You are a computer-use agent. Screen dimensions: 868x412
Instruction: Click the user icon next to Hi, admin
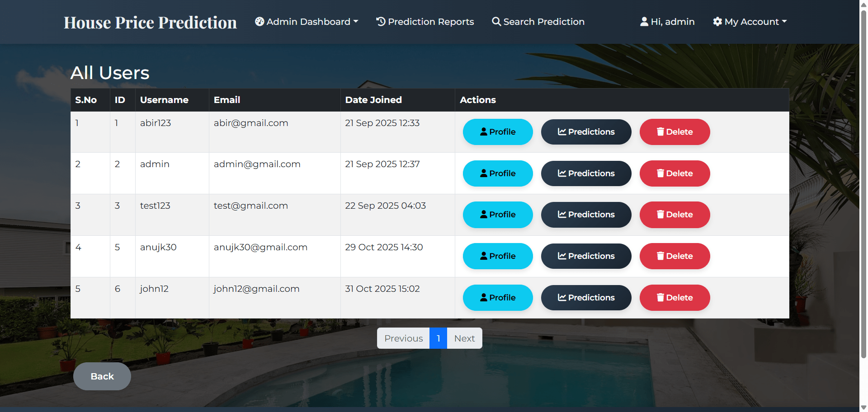tap(644, 21)
